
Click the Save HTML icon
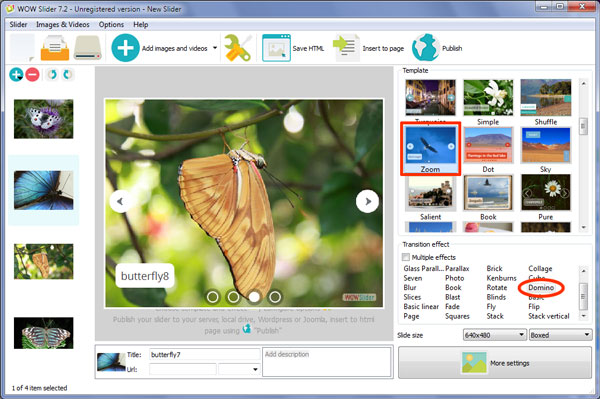[276, 48]
